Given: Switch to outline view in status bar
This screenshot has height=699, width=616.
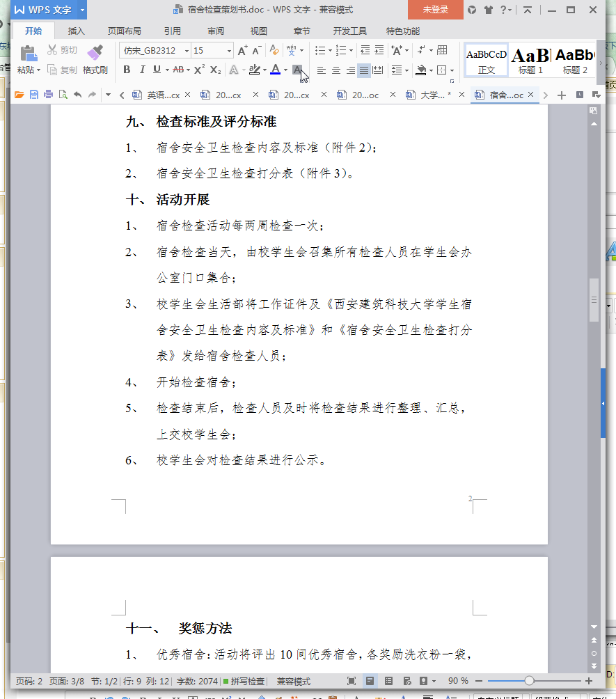Looking at the screenshot, I should pyautogui.click(x=388, y=681).
